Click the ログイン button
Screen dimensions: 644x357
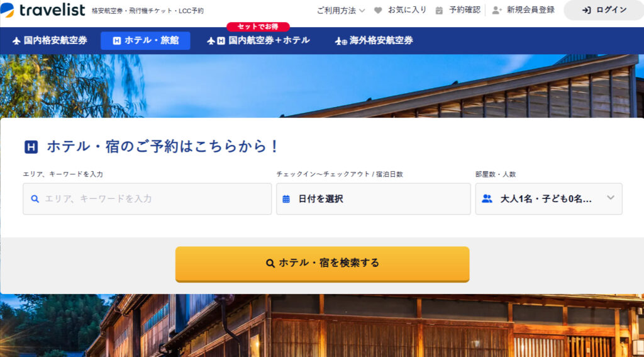click(604, 10)
